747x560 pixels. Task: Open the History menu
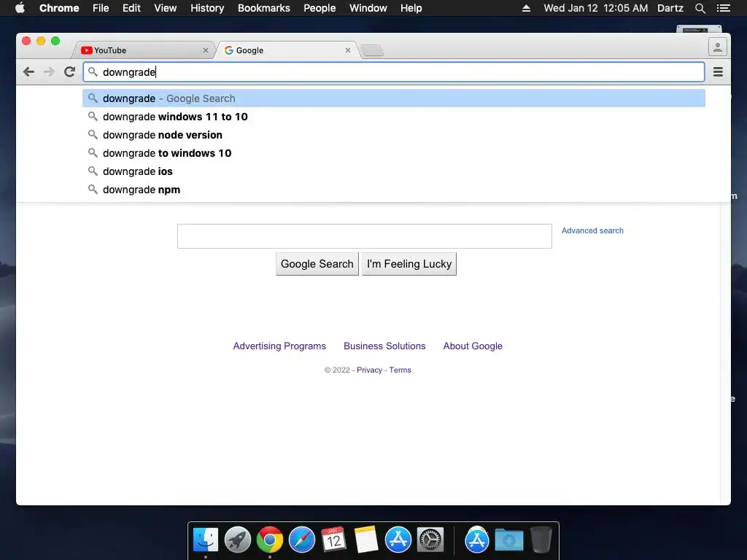pos(207,8)
